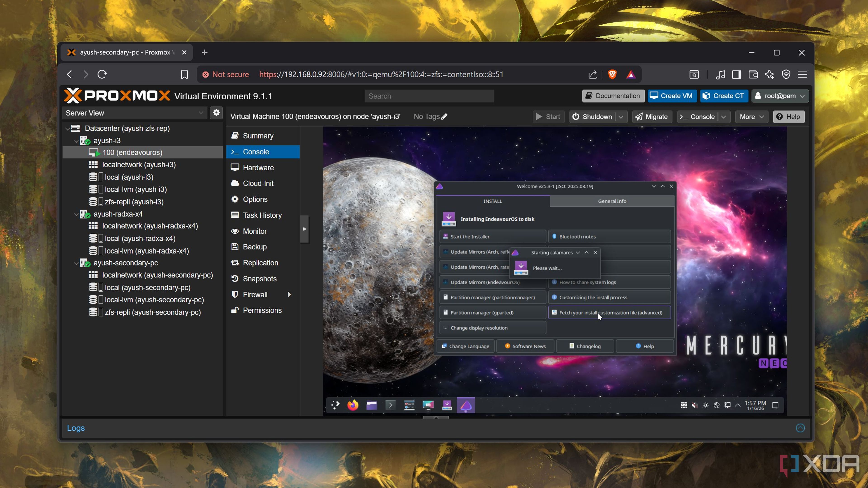Click the 1:57 PM clock in VM taskbar

click(755, 405)
